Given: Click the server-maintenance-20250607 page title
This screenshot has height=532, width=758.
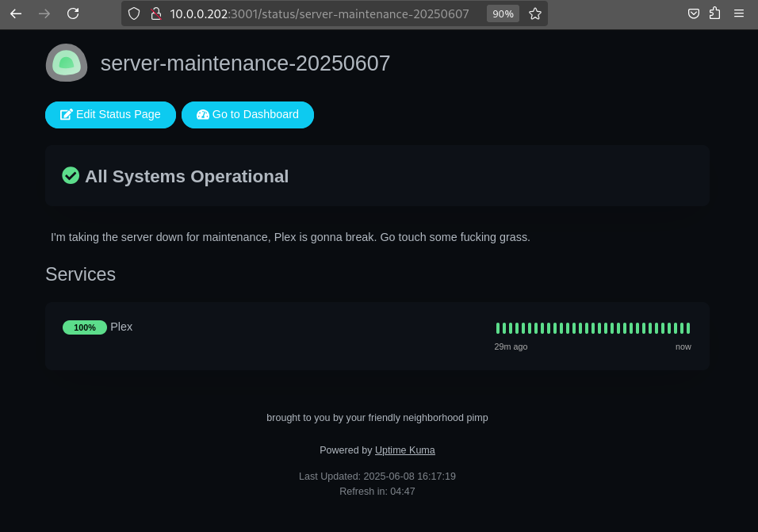Looking at the screenshot, I should tap(245, 63).
